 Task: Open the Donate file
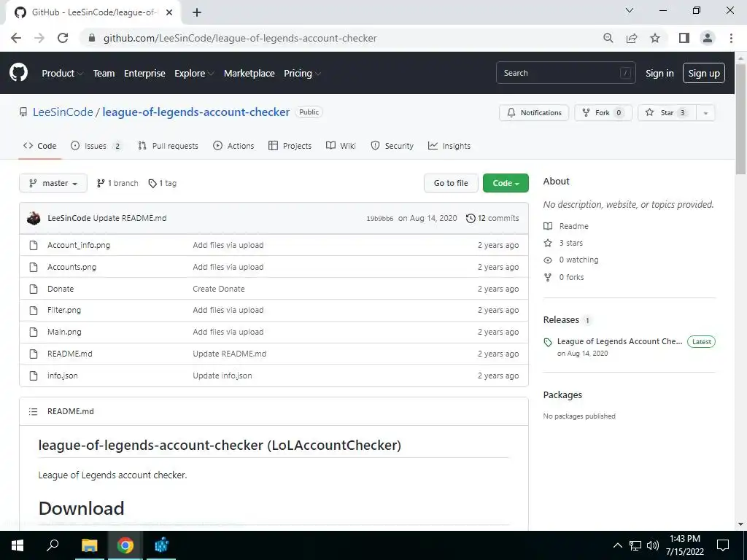click(61, 289)
